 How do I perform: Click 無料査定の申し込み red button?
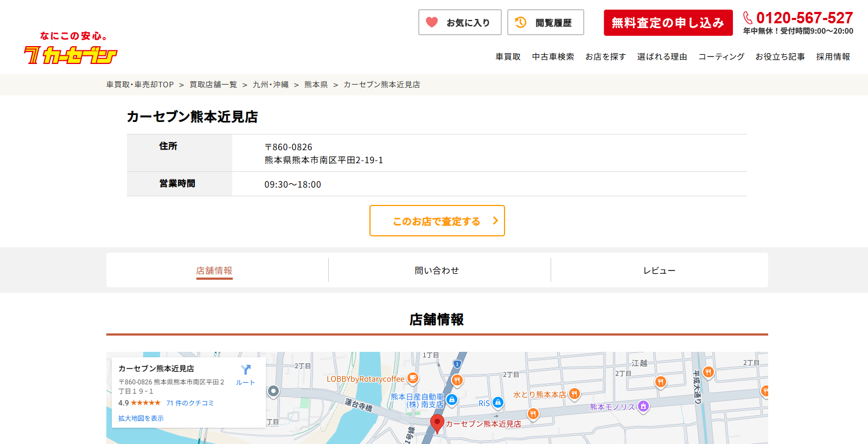pyautogui.click(x=668, y=23)
